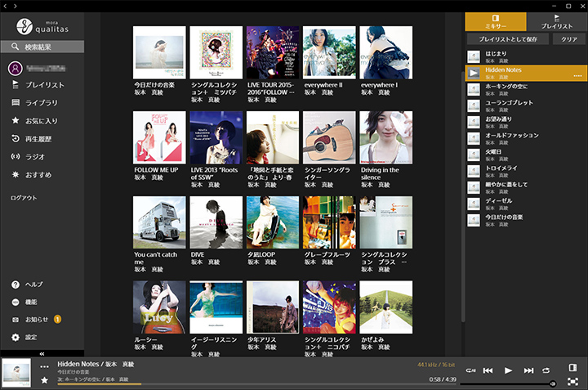Screen dimensions: 588x390
Task: Open ライブラリ in the sidebar
Action: 42,102
